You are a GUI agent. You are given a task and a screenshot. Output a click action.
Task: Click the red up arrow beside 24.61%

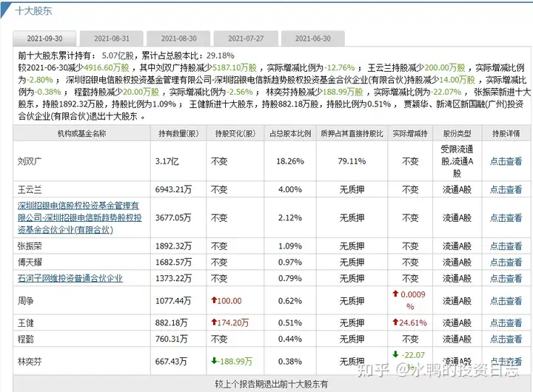(395, 322)
